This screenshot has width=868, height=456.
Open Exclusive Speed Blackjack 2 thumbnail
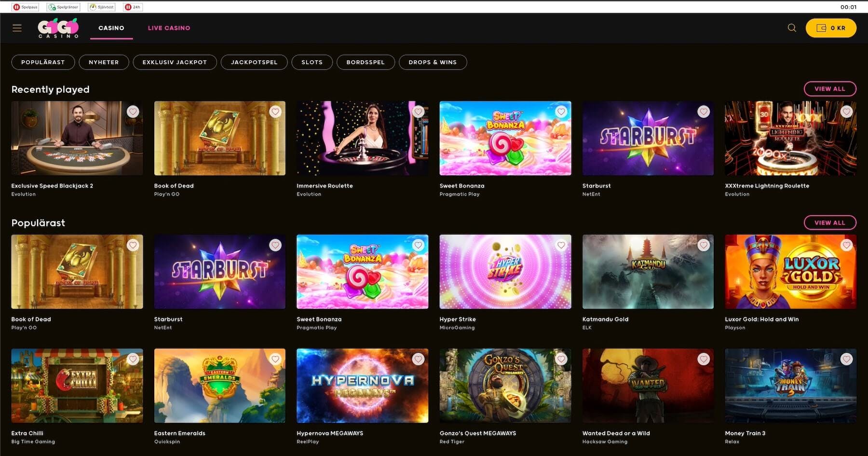click(x=77, y=138)
